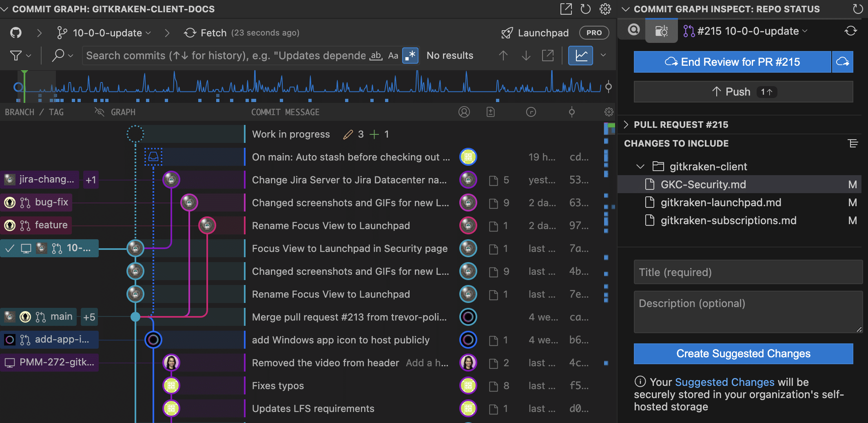The width and height of the screenshot is (868, 423).
Task: Click Fetch to update the repository
Action: click(x=205, y=33)
